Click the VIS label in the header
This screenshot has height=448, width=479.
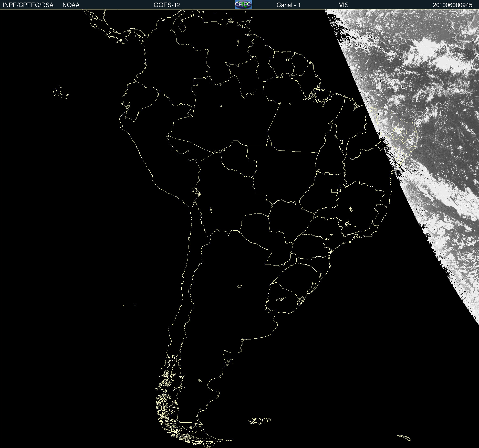(344, 5)
